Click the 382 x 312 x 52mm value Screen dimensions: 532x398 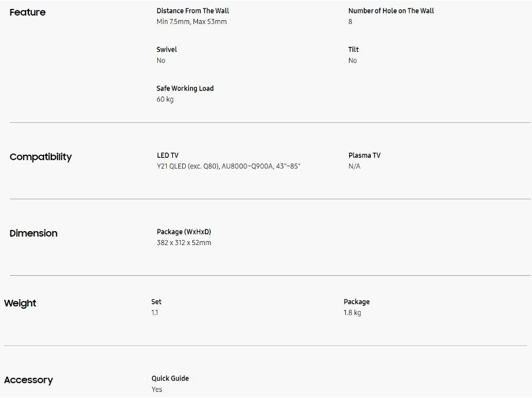point(184,243)
